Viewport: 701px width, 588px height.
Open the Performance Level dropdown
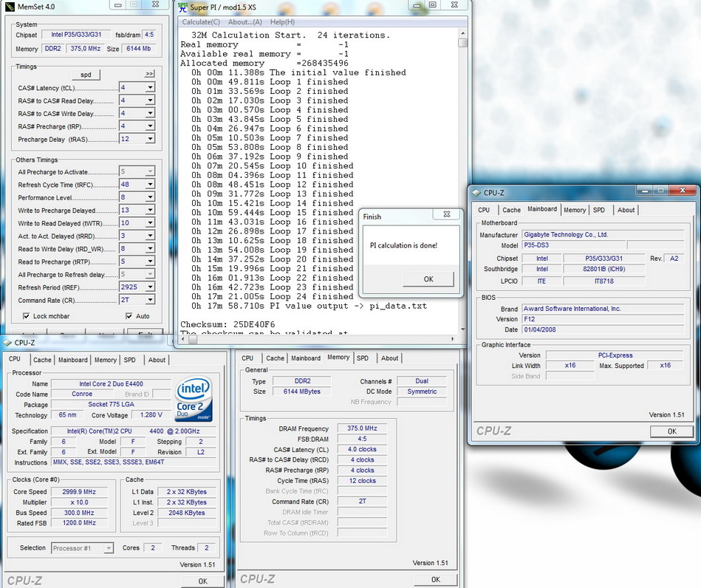point(150,197)
